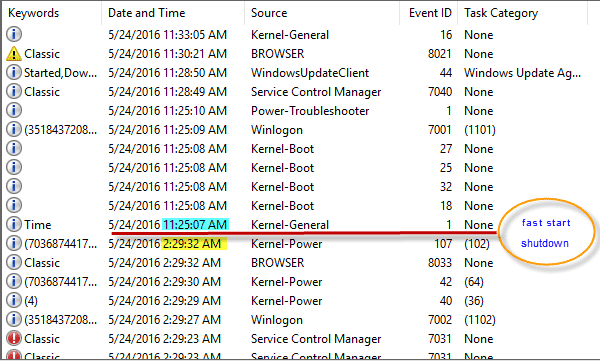600x362 pixels.
Task: Select the info icon of the WindowsUpdateClient row
Action: 14,72
